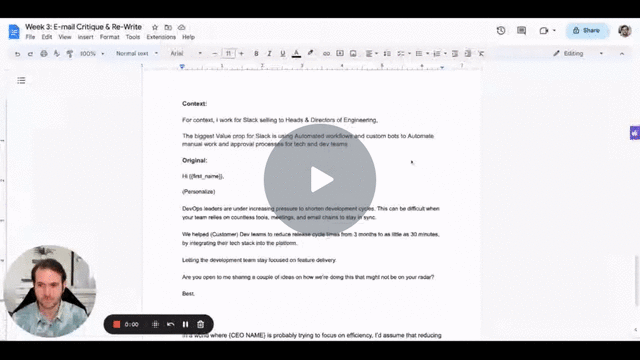Open the 100% zoom dropdown
Screen dimensions: 640x360
coord(92,54)
